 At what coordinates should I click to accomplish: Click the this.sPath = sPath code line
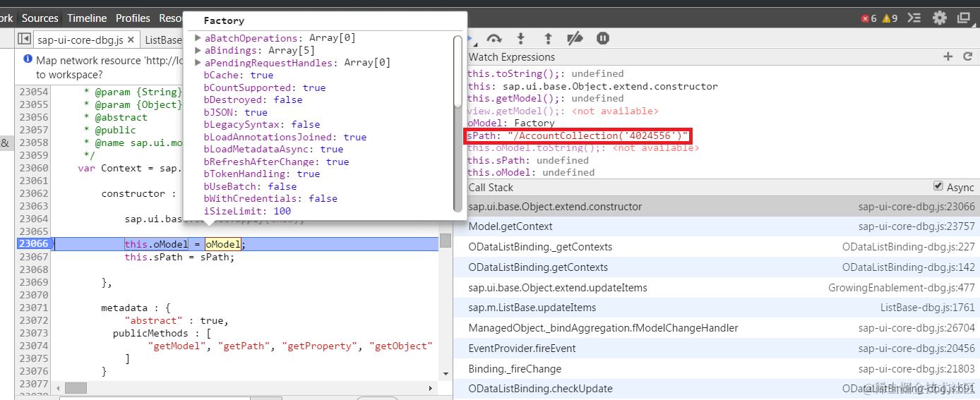[x=179, y=257]
